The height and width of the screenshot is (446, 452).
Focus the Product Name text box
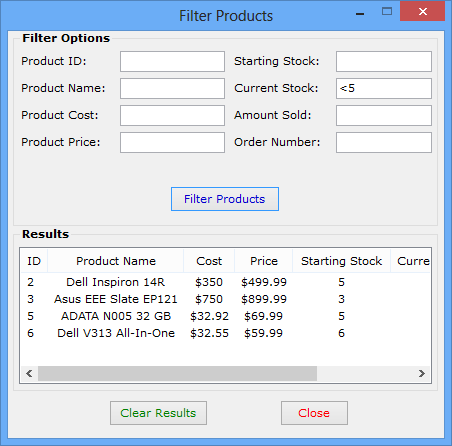(172, 88)
